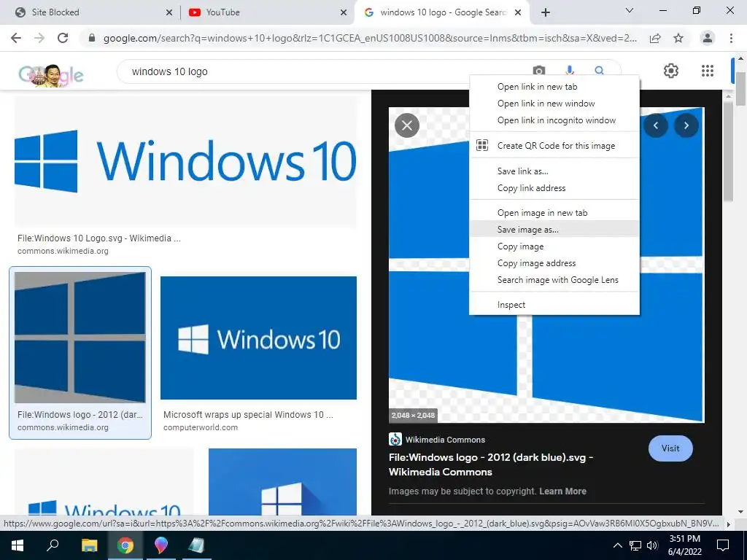Viewport: 747px width, 560px height.
Task: Select computerworld Windows 10 thumbnail
Action: pyautogui.click(x=258, y=338)
